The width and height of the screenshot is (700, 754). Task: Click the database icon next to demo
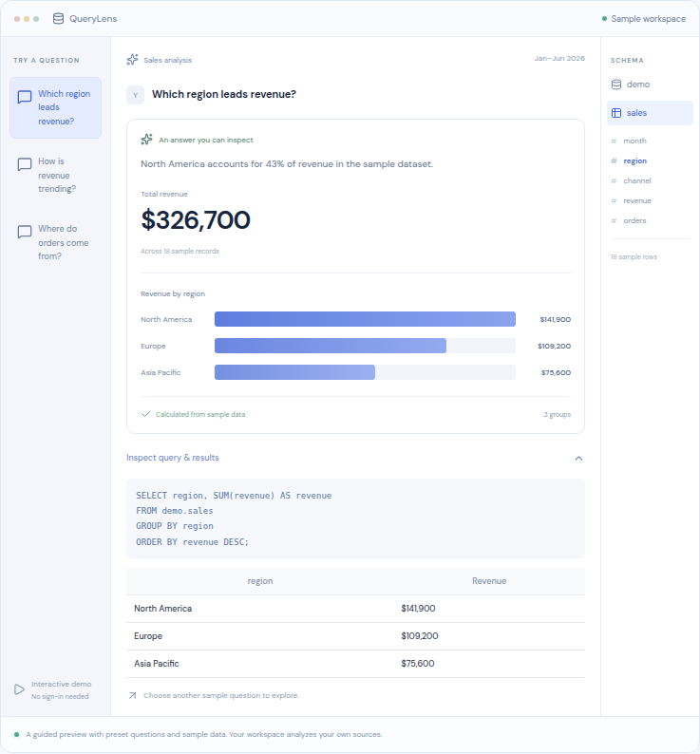(616, 85)
